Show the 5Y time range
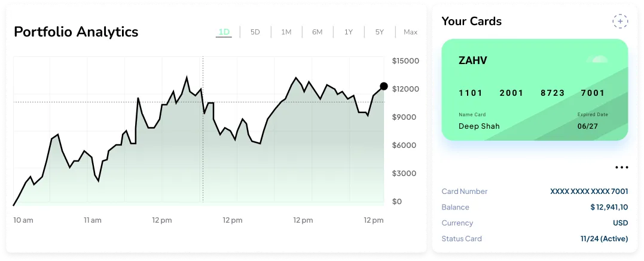644x261 pixels. (x=380, y=32)
